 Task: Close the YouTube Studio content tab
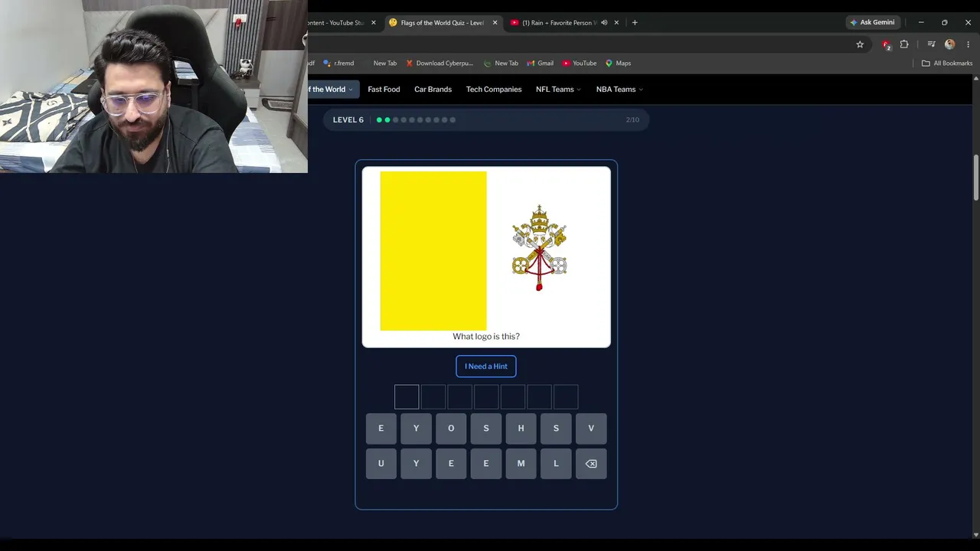click(x=374, y=23)
